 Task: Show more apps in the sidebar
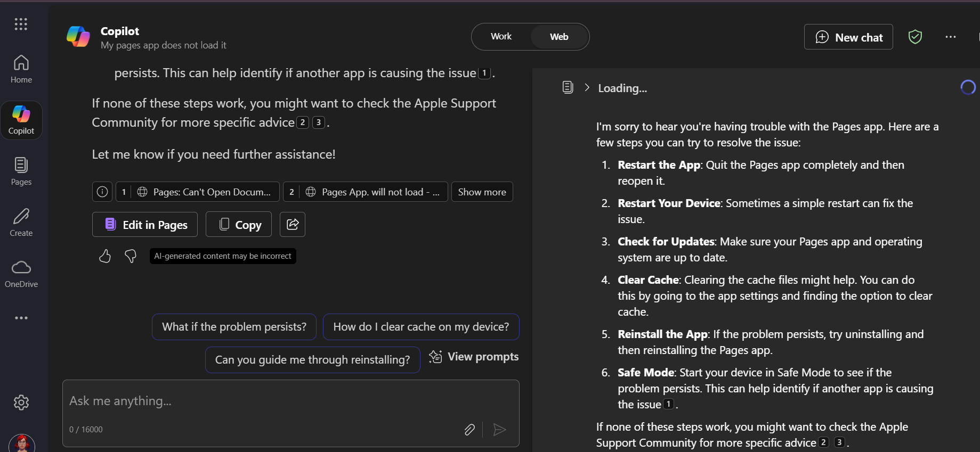(21, 318)
